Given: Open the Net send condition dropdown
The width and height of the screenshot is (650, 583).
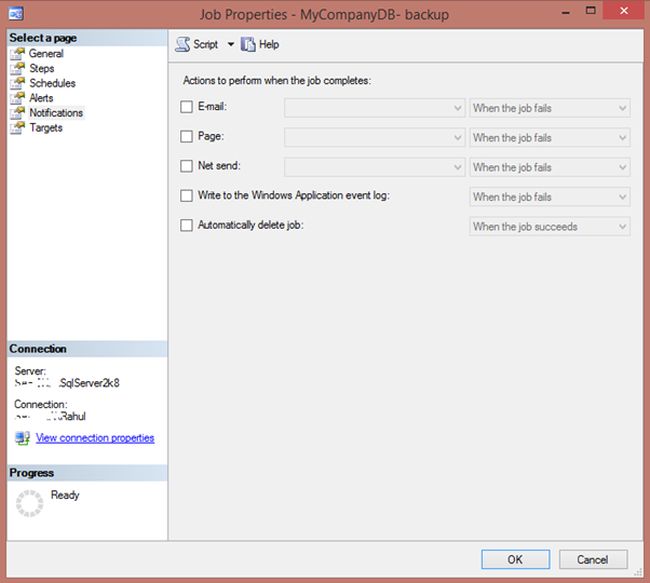Looking at the screenshot, I should tap(550, 167).
